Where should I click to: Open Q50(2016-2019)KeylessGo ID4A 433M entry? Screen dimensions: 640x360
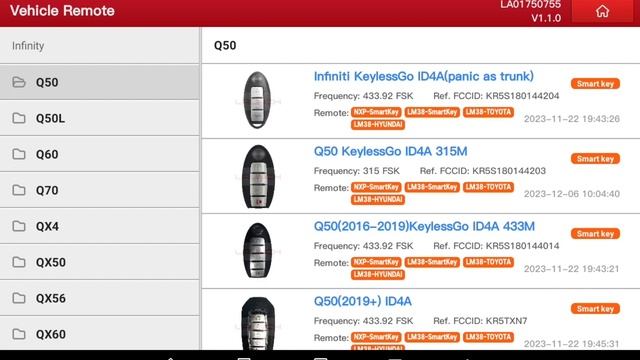click(424, 227)
